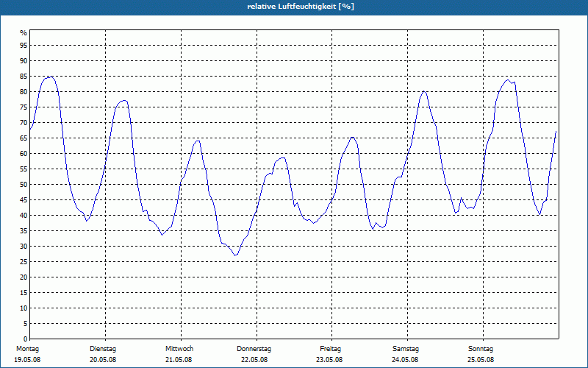Click the 'Freitag' day label
Image resolution: width=588 pixels, height=368 pixels.
point(330,349)
